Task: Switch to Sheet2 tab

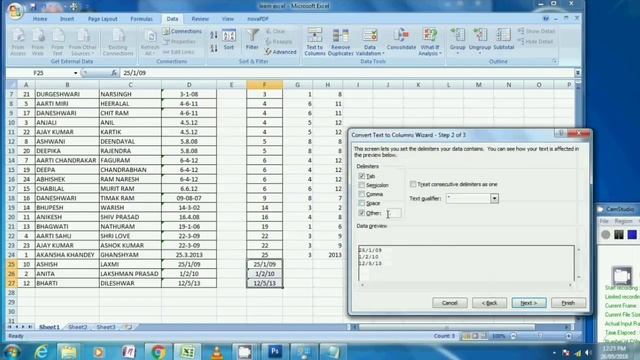Action: pos(78,327)
